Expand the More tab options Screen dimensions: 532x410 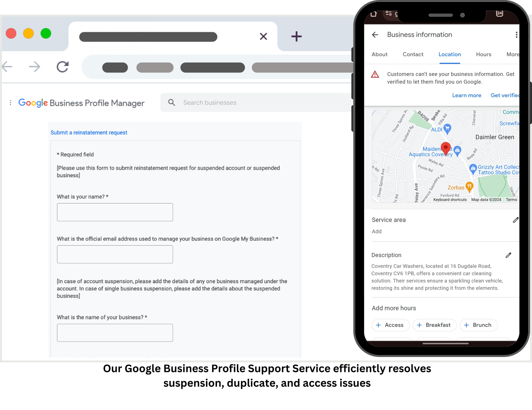513,54
